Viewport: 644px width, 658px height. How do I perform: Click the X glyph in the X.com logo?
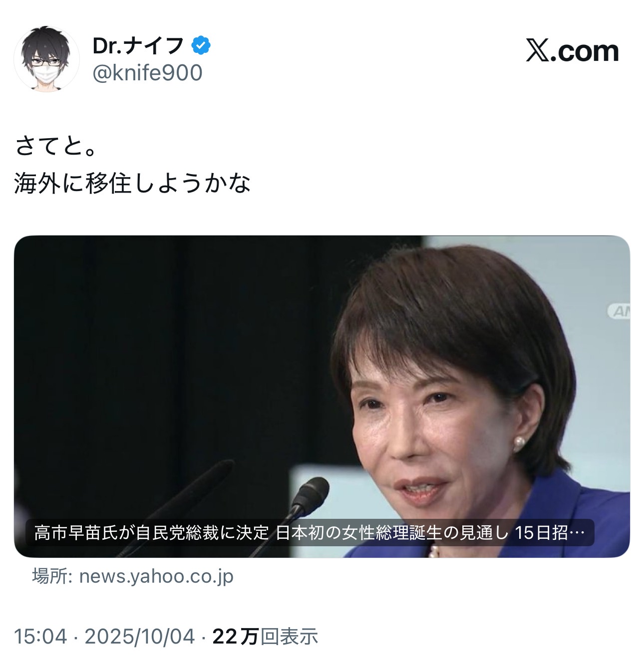point(538,51)
